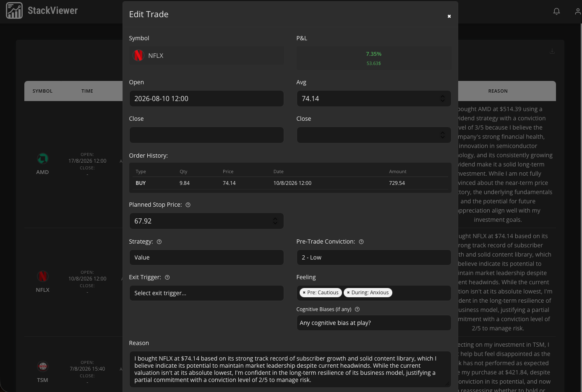The height and width of the screenshot is (392, 582).
Task: Show help for Strategy
Action: click(159, 242)
